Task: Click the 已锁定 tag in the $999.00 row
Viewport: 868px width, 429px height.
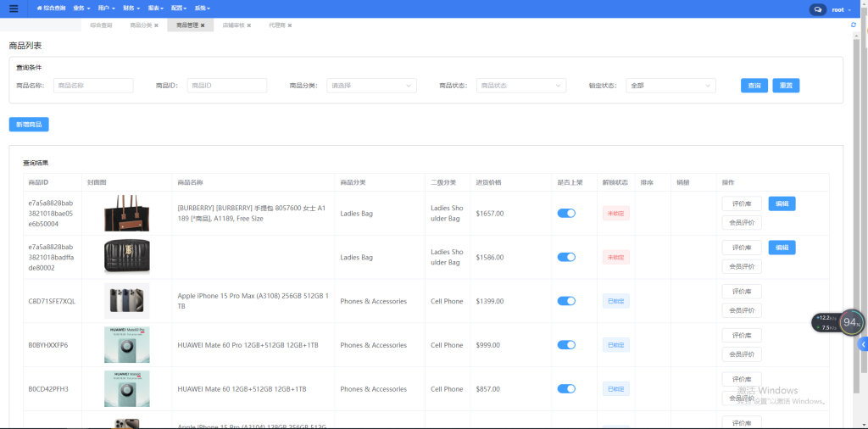Action: click(x=616, y=345)
